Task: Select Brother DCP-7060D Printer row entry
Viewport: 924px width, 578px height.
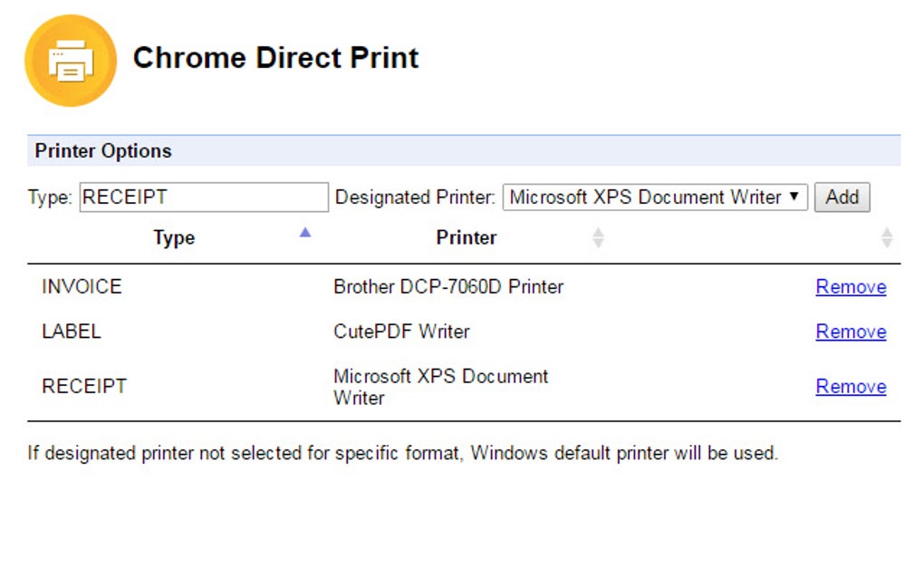Action: [x=448, y=286]
